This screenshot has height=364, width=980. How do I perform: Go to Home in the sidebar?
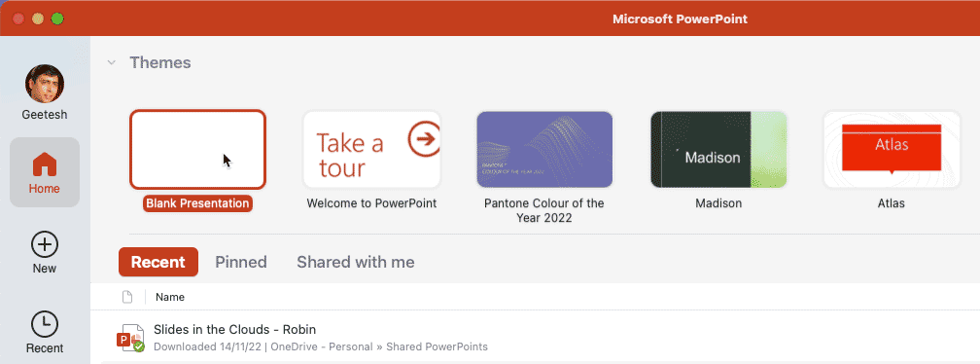pyautogui.click(x=45, y=172)
